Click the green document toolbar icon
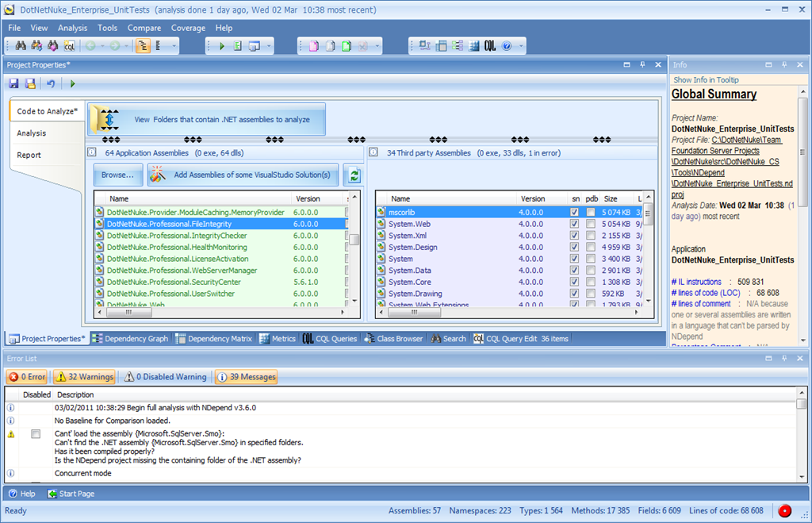This screenshot has width=812, height=523. point(347,46)
